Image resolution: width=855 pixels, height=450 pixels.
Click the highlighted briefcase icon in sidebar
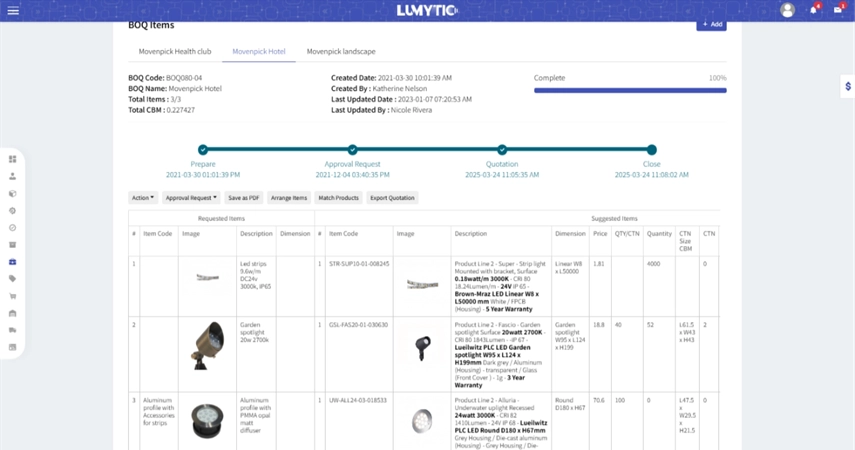pyautogui.click(x=13, y=262)
